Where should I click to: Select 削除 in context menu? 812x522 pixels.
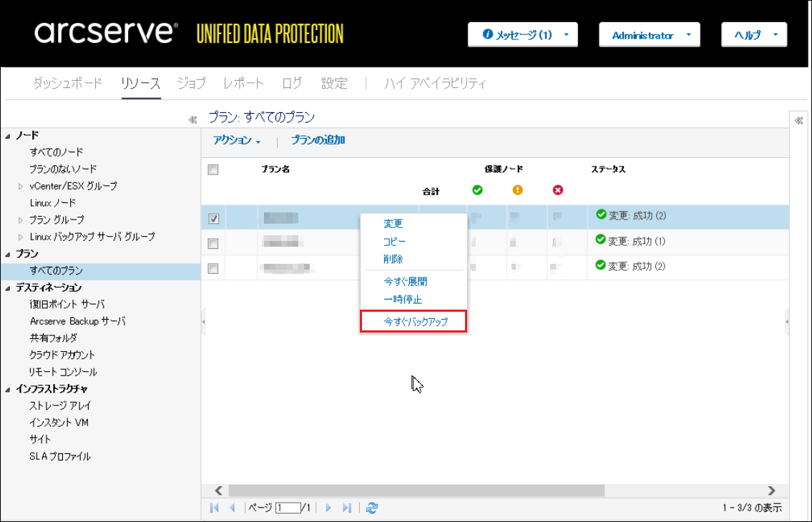[x=393, y=259]
